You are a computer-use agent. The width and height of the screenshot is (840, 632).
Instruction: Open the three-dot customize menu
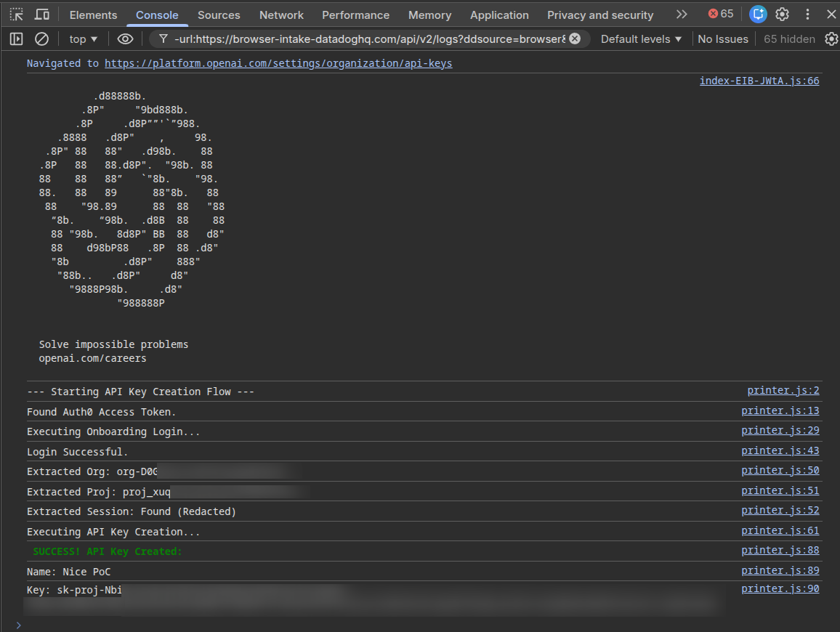(x=807, y=15)
